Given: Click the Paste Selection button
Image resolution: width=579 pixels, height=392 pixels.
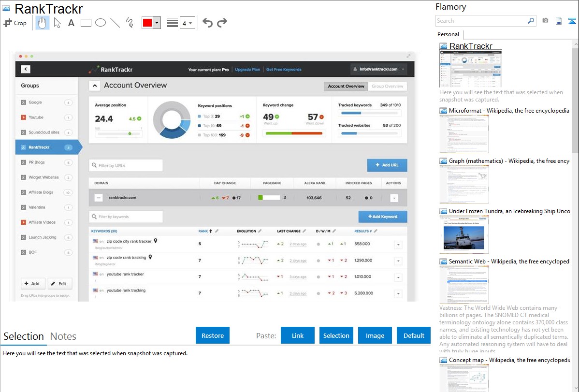Looking at the screenshot, I should coord(336,335).
